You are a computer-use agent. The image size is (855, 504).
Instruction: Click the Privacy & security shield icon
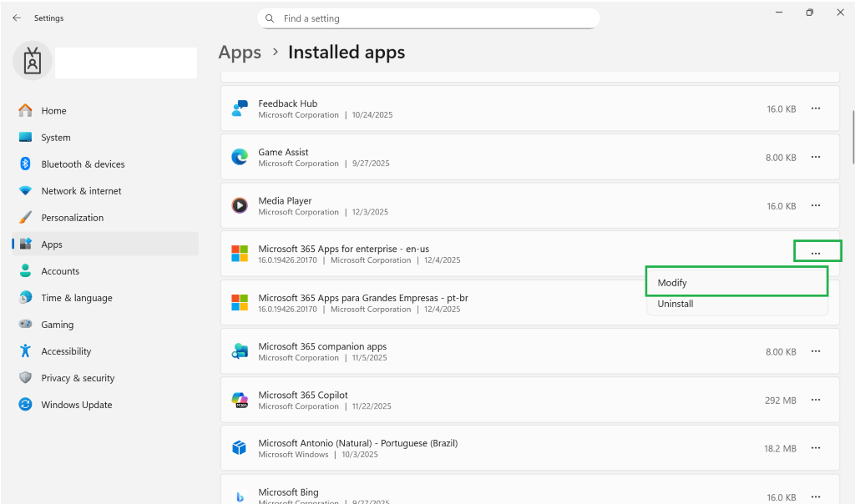click(25, 378)
